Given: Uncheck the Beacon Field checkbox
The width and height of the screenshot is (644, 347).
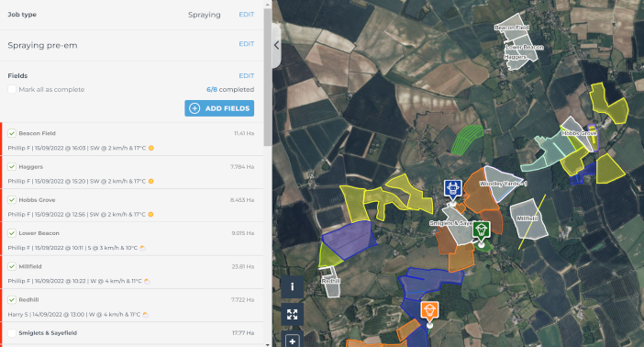Looking at the screenshot, I should [12, 133].
